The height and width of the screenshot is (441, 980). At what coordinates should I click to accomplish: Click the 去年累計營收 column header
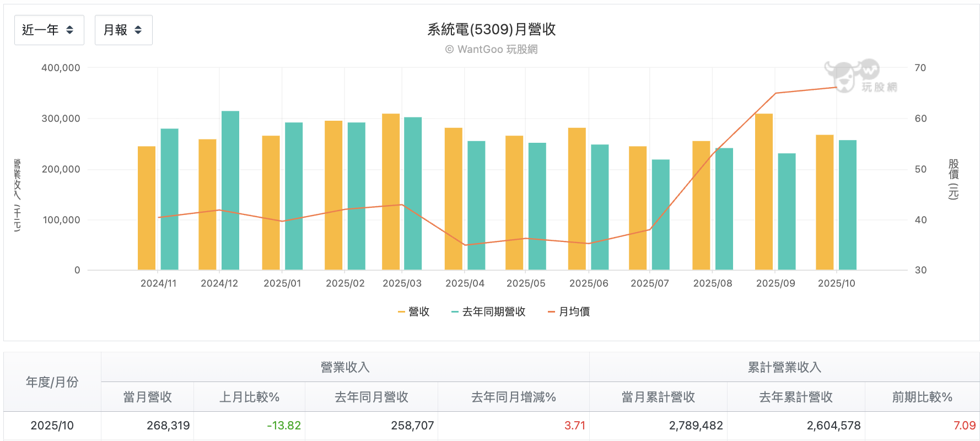coord(796,397)
